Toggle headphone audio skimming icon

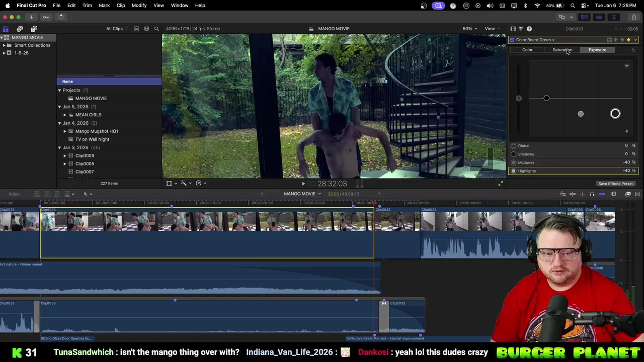592,194
